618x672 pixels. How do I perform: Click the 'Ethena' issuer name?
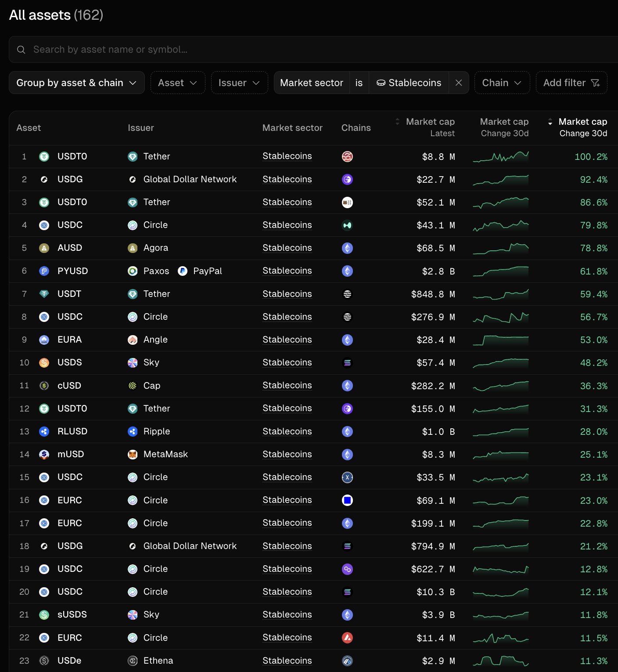click(x=158, y=661)
